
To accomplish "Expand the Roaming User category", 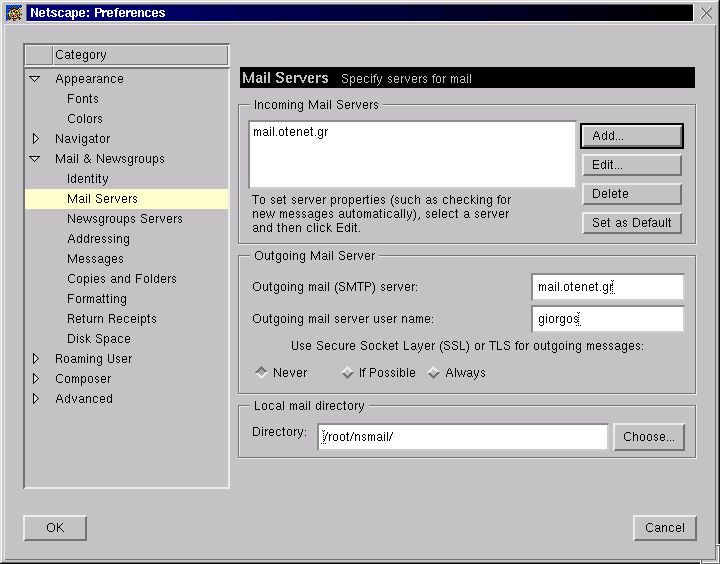I will pyautogui.click(x=36, y=359).
